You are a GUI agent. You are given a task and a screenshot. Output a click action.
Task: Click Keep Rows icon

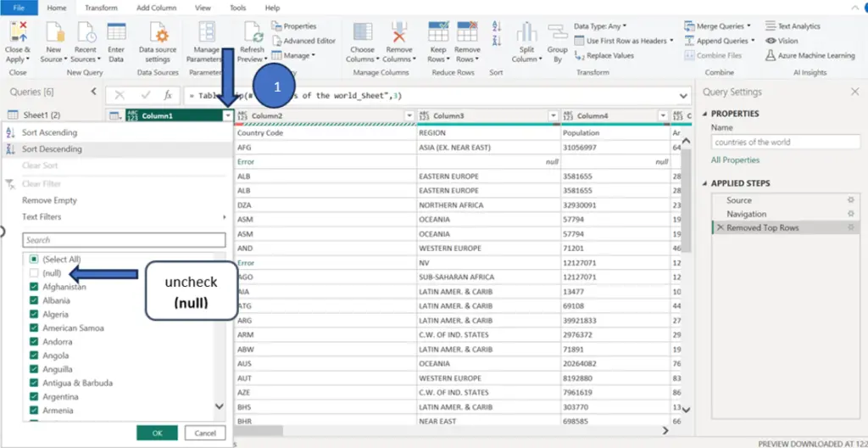click(x=438, y=32)
